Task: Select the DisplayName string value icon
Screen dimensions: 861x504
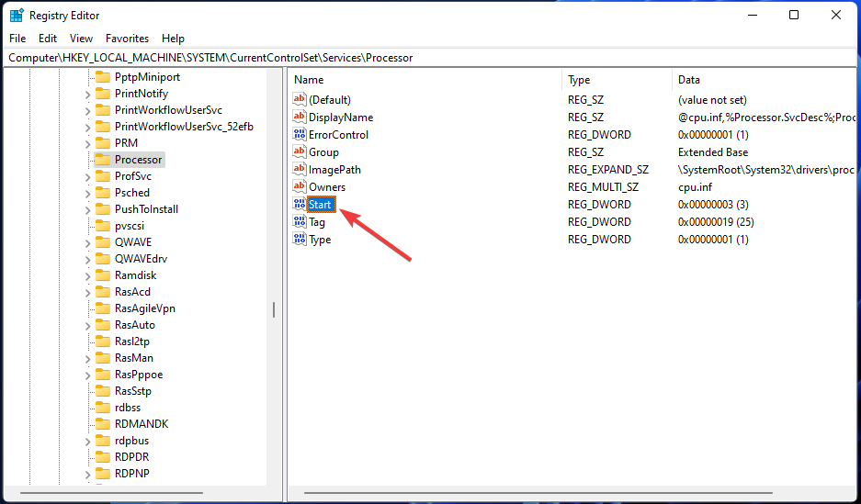Action: (x=300, y=117)
